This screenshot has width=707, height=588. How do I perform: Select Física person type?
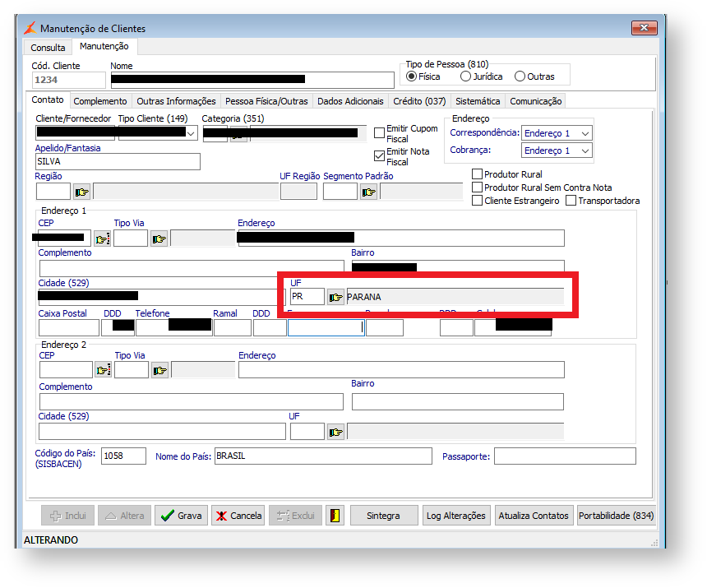[x=411, y=76]
